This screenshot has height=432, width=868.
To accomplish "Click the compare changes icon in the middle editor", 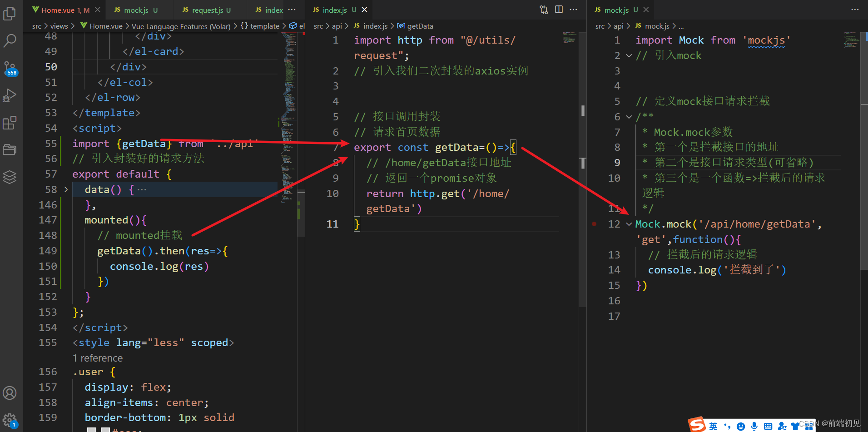I will [x=544, y=10].
